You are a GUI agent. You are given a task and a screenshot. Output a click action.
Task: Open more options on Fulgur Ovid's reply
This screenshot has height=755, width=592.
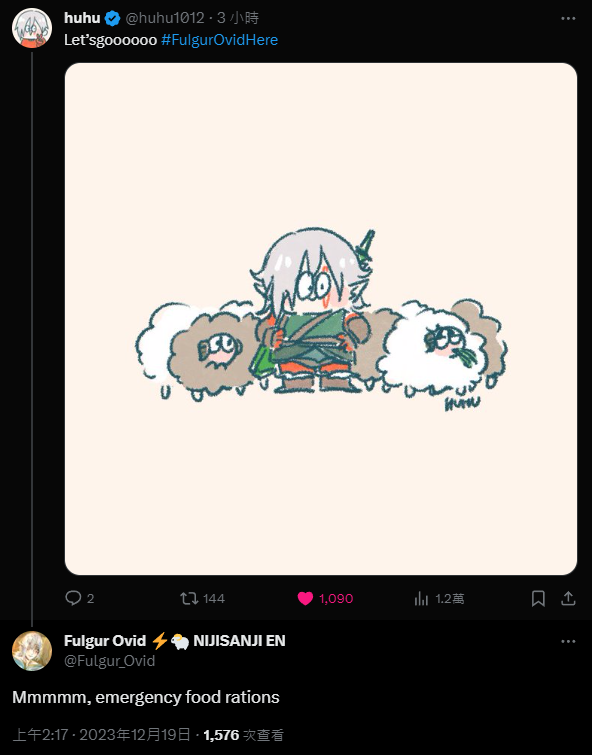coord(568,641)
